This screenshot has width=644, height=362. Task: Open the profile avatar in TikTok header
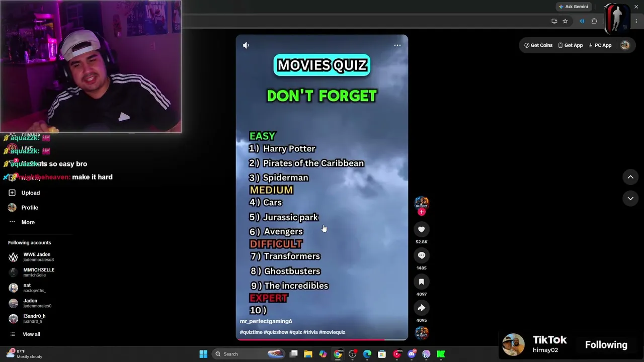[x=625, y=45]
